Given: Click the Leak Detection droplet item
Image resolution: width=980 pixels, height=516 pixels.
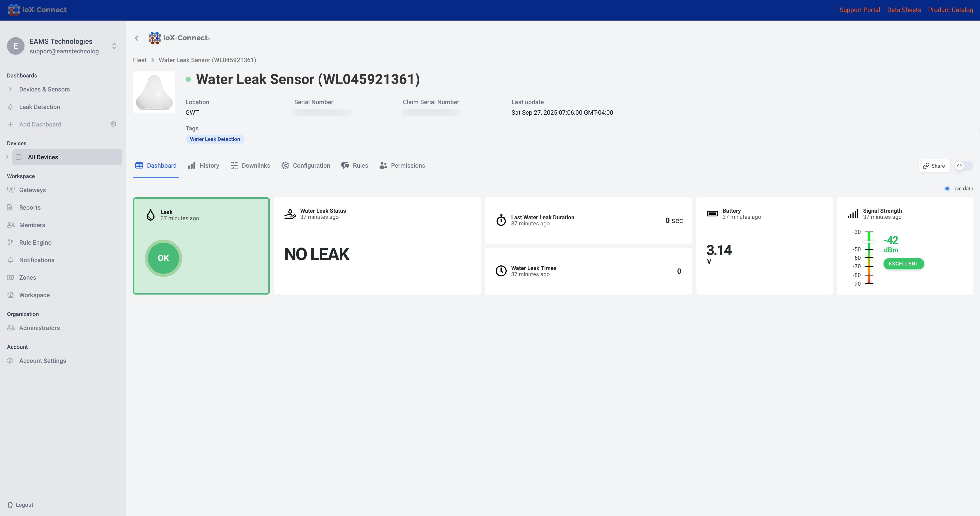Looking at the screenshot, I should point(39,107).
